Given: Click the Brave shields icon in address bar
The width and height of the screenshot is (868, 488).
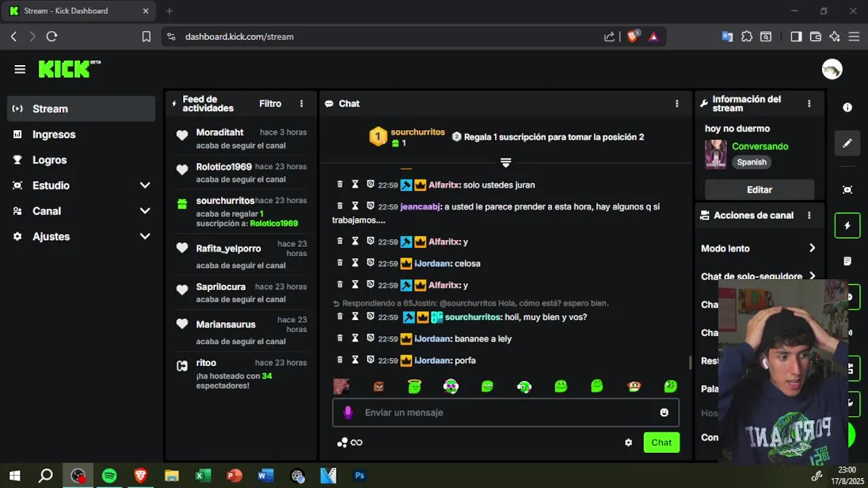Looking at the screenshot, I should point(633,37).
